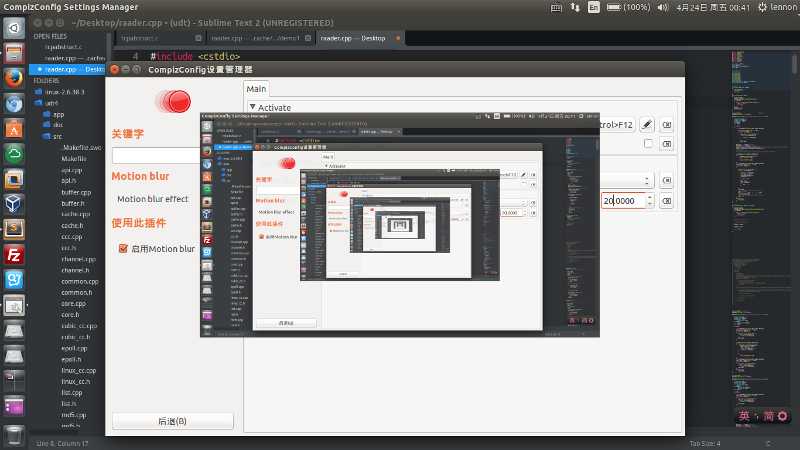Launch Firefox from the dock
The width and height of the screenshot is (800, 450).
[x=14, y=78]
